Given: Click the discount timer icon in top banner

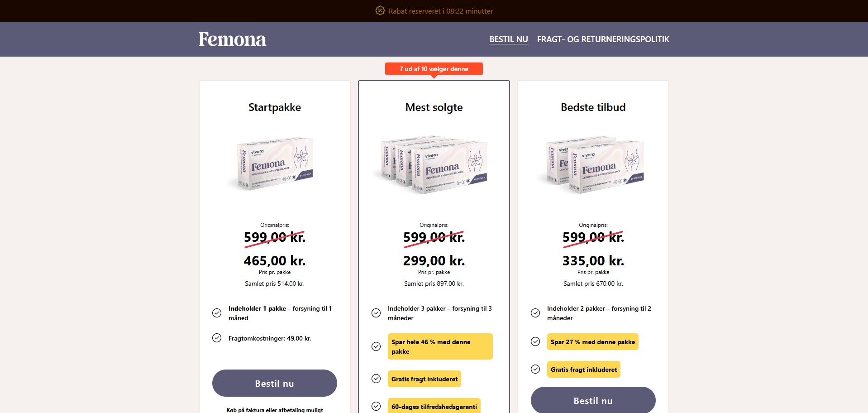Looking at the screenshot, I should click(380, 10).
